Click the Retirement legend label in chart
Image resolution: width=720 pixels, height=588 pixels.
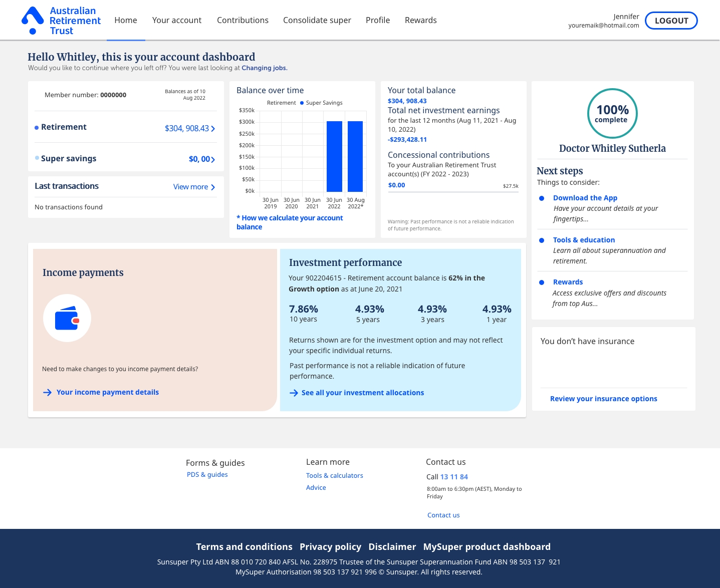click(281, 103)
